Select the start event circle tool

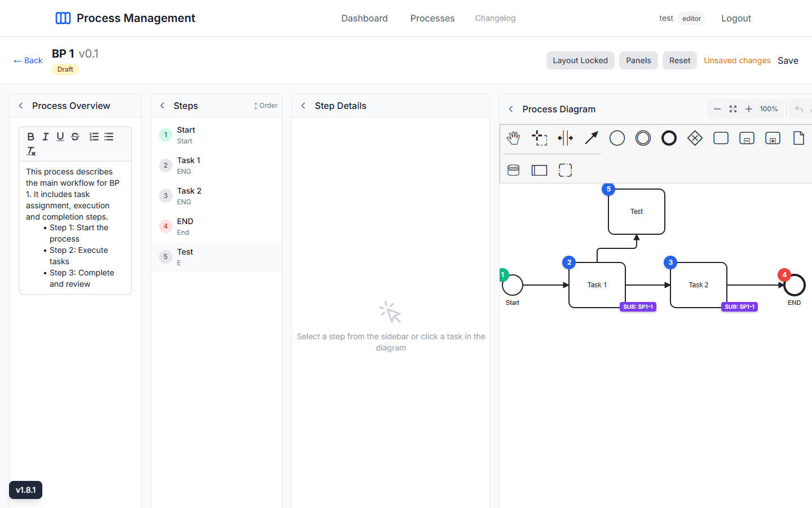click(617, 138)
